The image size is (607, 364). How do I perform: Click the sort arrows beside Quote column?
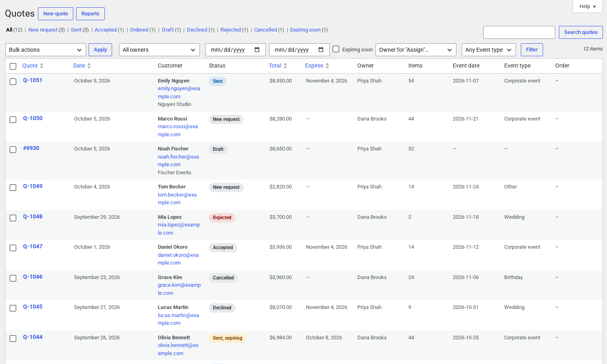(x=42, y=66)
